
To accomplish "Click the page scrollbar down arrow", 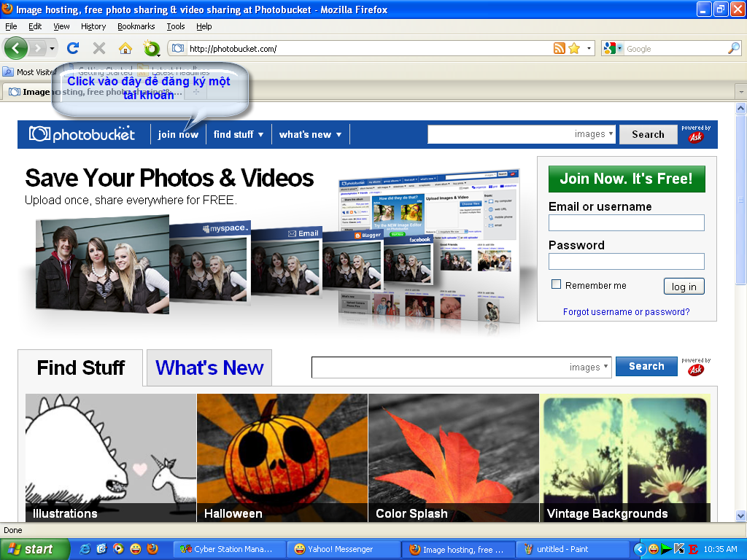I will pyautogui.click(x=741, y=516).
